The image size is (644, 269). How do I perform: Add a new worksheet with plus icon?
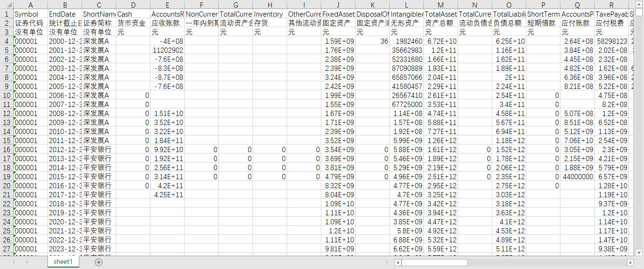point(99,262)
